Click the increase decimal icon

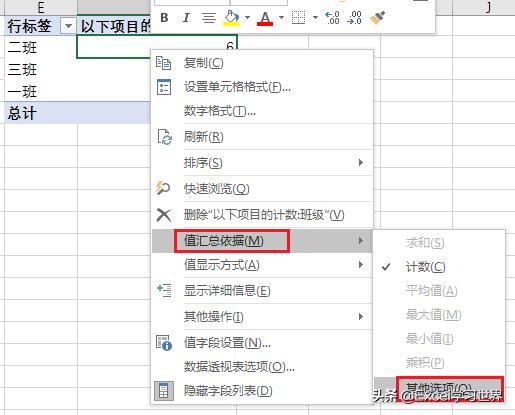(x=332, y=18)
